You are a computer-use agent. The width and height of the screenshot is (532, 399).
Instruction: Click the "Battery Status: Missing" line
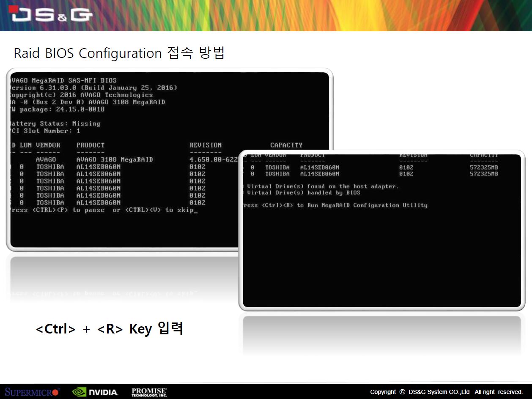(55, 124)
